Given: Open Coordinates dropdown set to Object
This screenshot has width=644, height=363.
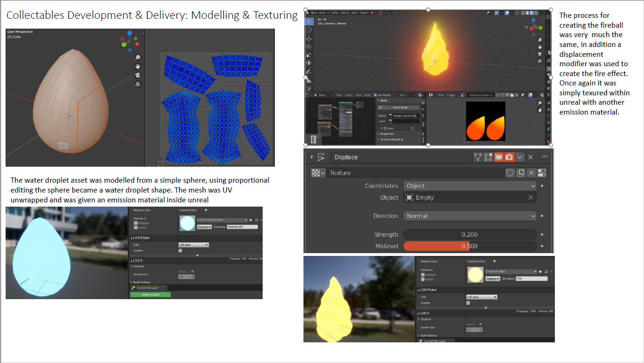Looking at the screenshot, I should (470, 186).
